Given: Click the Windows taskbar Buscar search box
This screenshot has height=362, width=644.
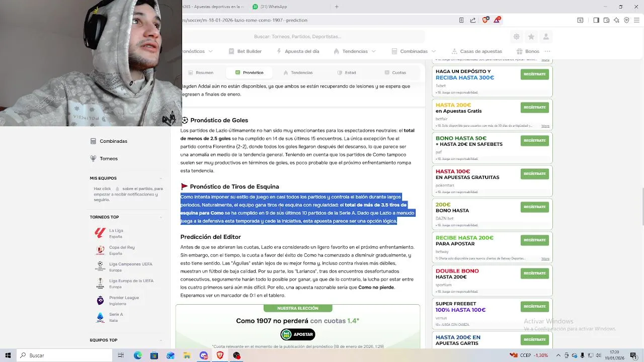Looking at the screenshot, I should pos(64,355).
